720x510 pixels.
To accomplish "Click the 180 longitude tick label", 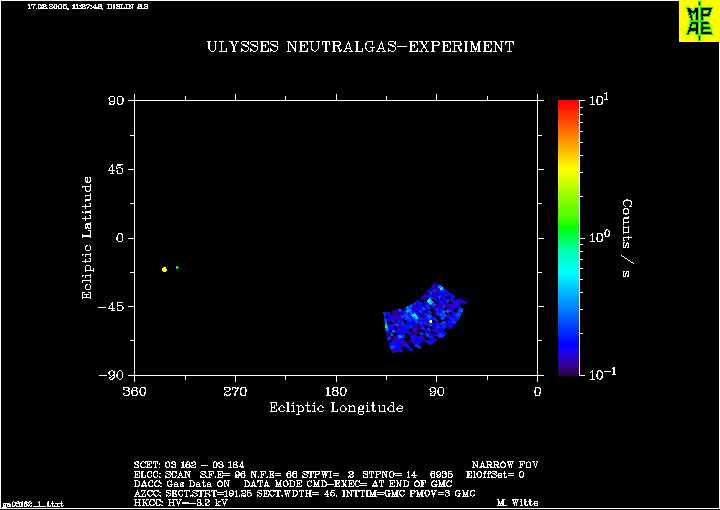I will (336, 392).
